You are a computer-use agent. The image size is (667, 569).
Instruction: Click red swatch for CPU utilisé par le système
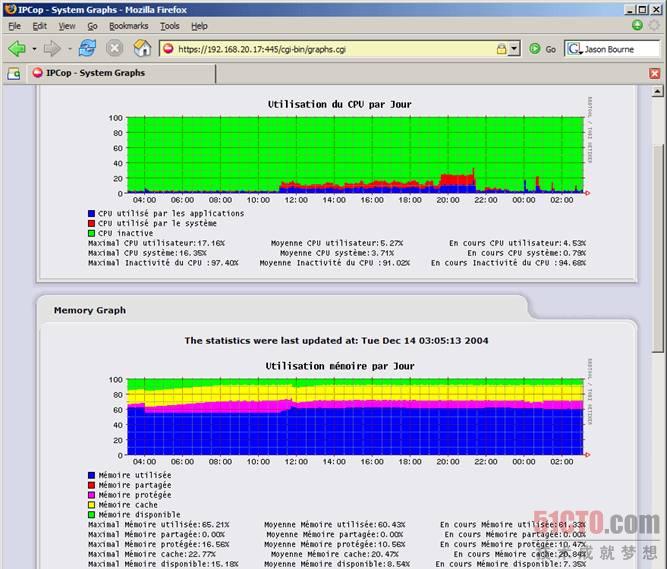(91, 223)
